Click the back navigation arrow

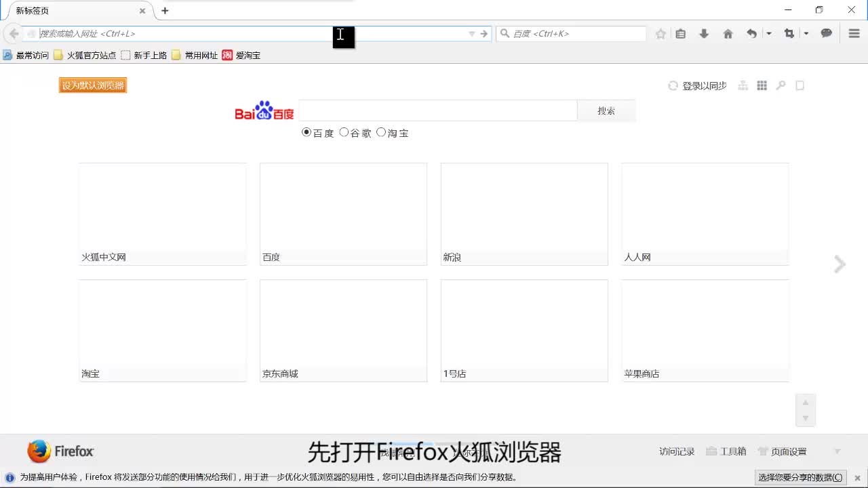point(14,34)
